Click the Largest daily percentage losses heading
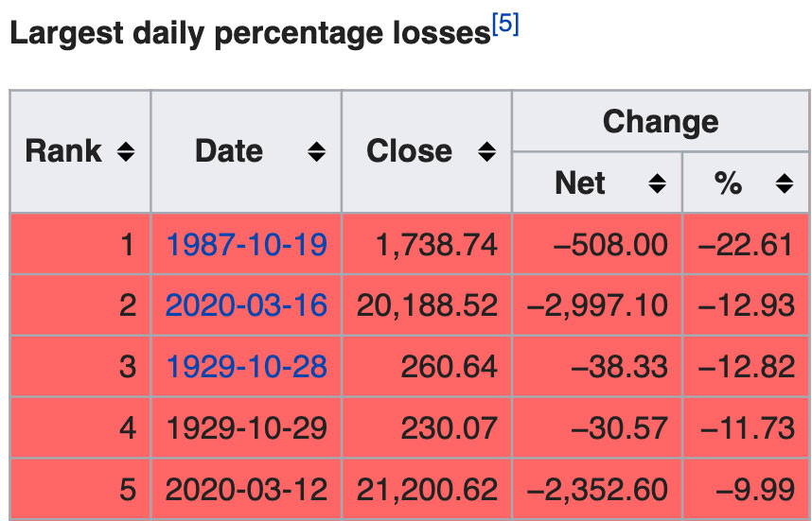 coord(250,33)
